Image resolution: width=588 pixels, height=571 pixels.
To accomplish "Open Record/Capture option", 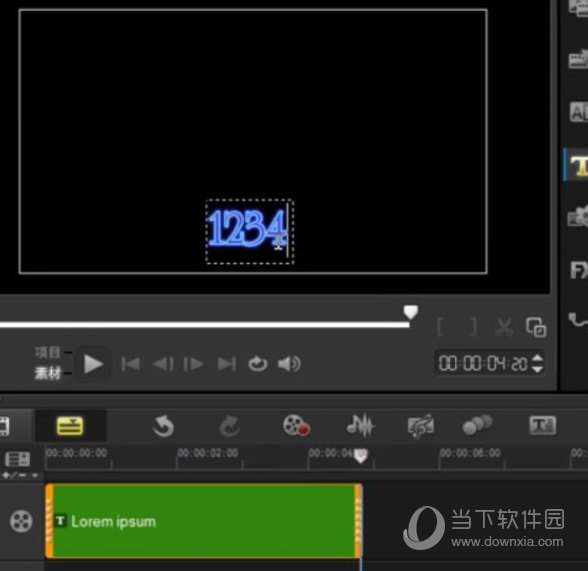I will (x=296, y=426).
